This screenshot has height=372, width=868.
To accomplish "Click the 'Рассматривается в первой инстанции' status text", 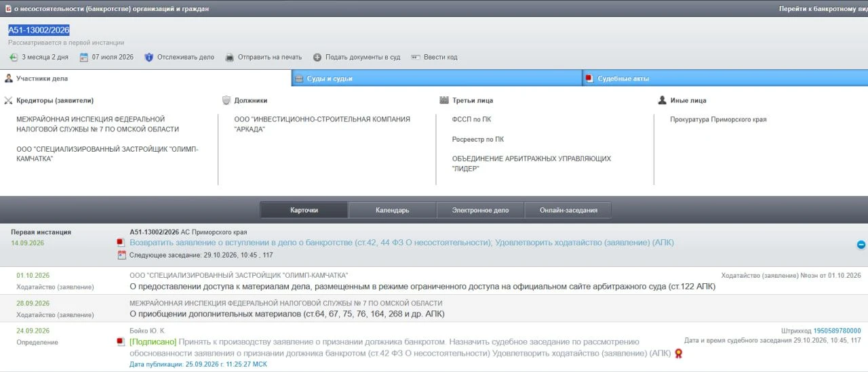I will pyautogui.click(x=66, y=43).
